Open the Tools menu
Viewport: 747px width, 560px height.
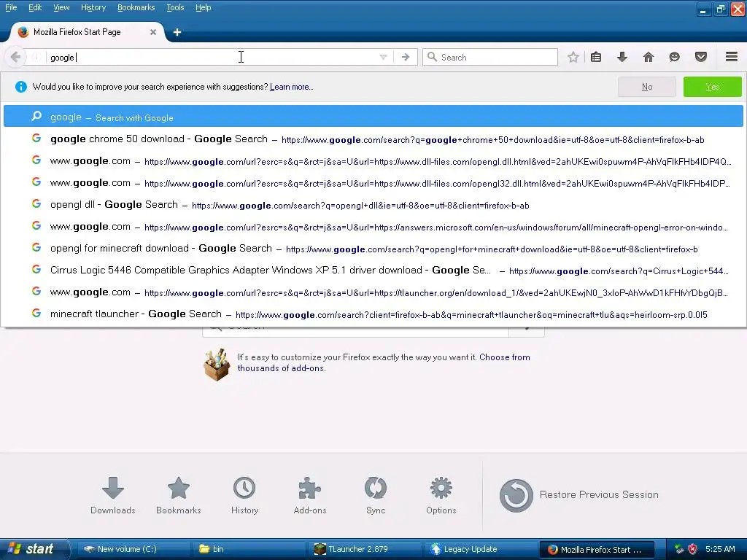click(175, 7)
